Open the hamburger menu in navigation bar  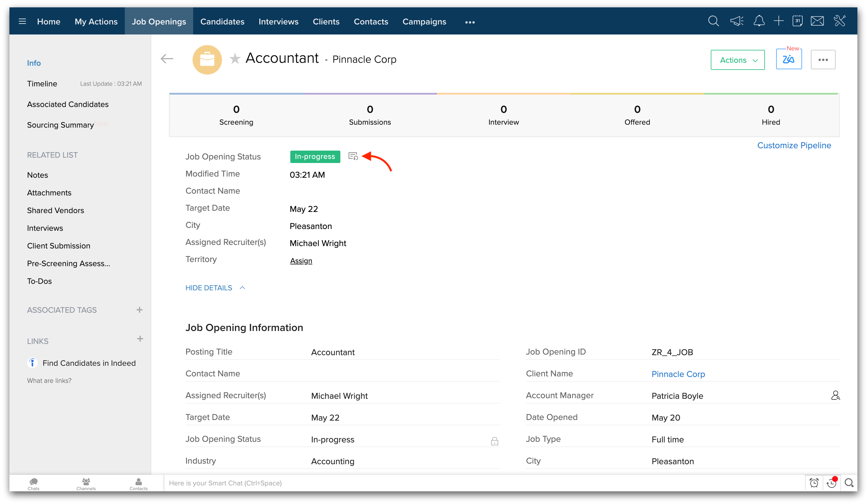(22, 22)
